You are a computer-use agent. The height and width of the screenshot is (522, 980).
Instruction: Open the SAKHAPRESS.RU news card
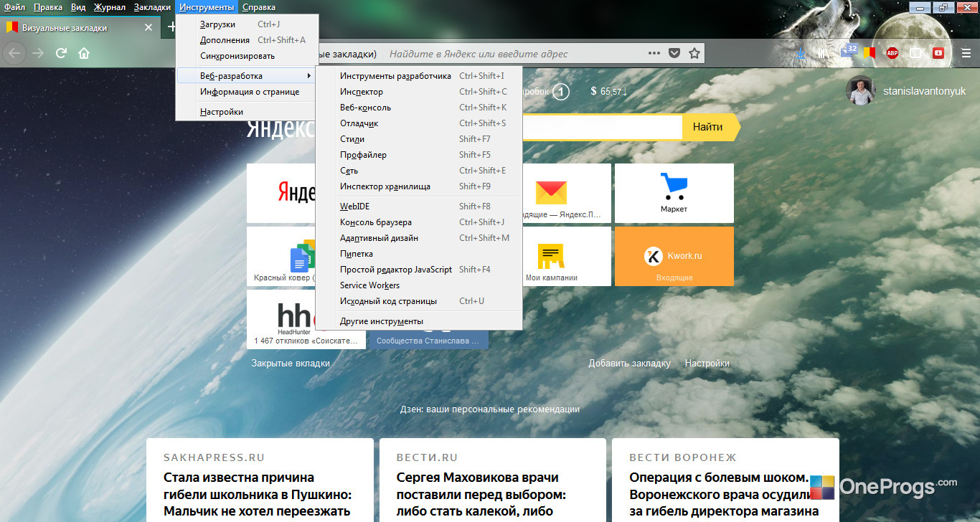[x=260, y=480]
